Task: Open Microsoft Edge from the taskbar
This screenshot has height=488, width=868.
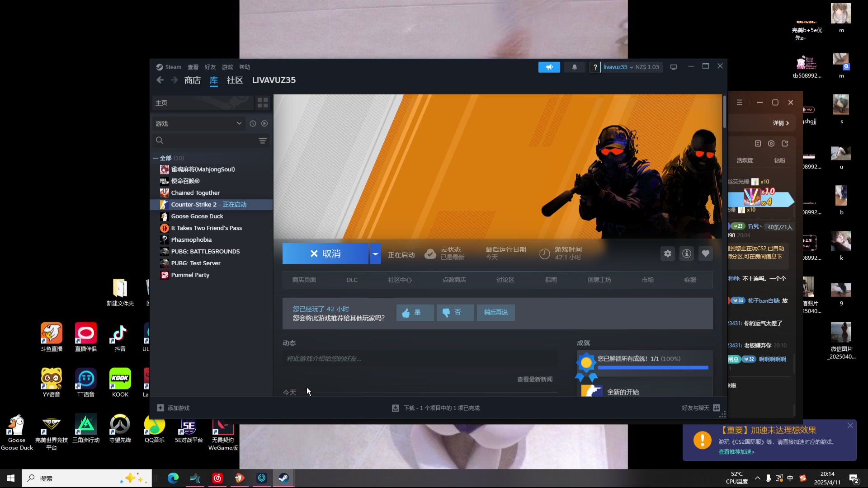Action: 173,478
